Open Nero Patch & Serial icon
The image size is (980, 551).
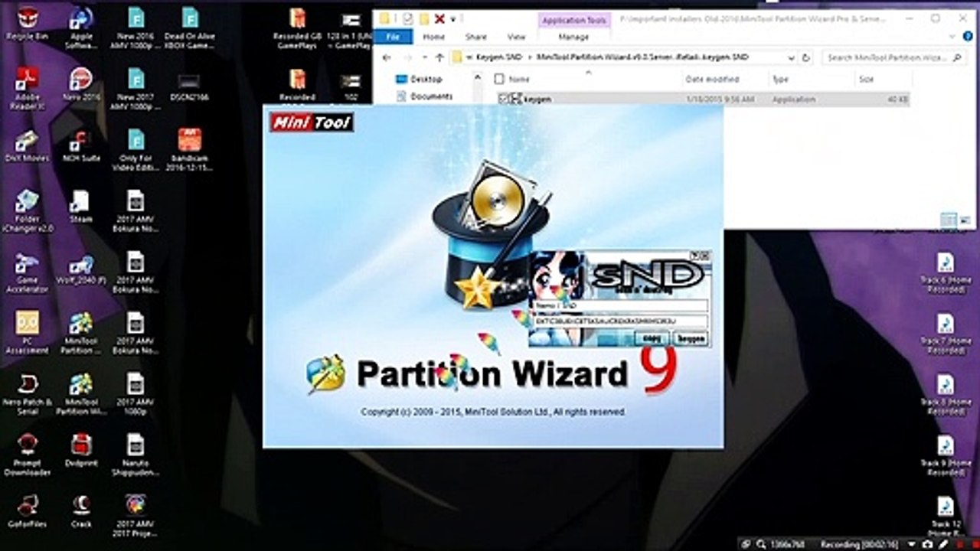click(x=27, y=394)
